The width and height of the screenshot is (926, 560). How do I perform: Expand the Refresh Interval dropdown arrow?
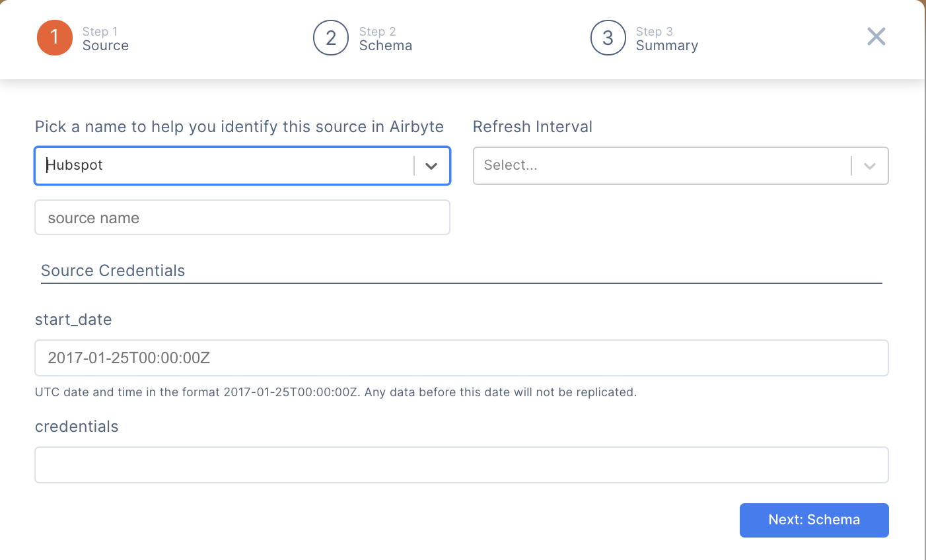(x=870, y=166)
